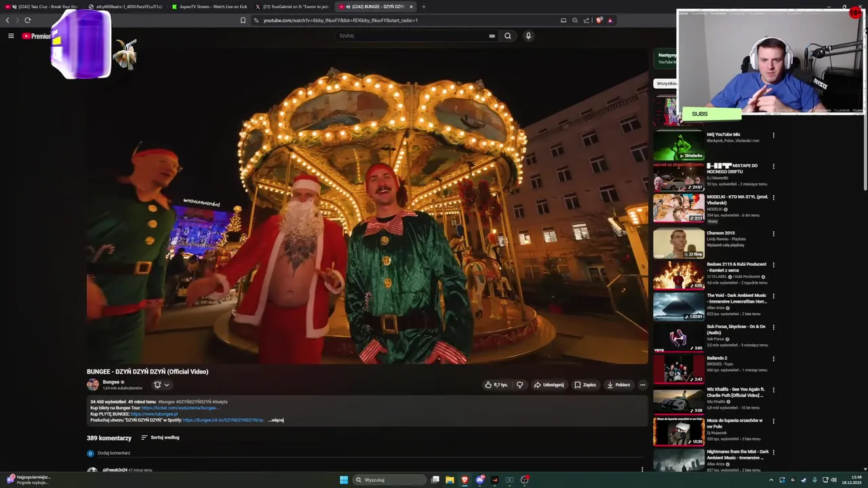Switch to the AspenTV Stream Kick tab
The height and width of the screenshot is (488, 868).
[x=210, y=7]
